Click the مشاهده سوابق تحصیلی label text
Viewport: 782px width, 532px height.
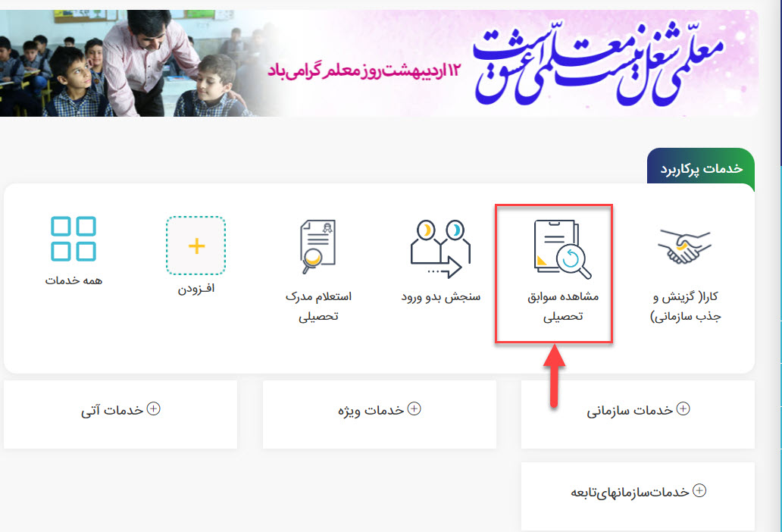coord(563,306)
